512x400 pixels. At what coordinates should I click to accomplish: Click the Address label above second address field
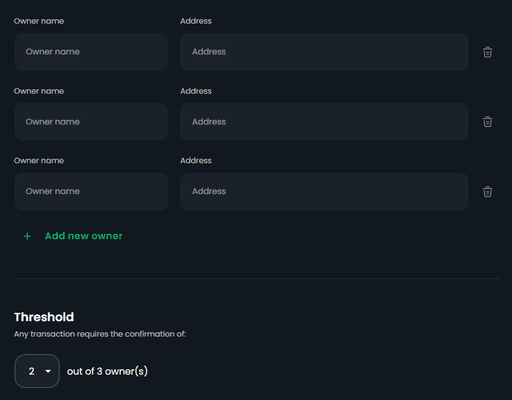(196, 91)
